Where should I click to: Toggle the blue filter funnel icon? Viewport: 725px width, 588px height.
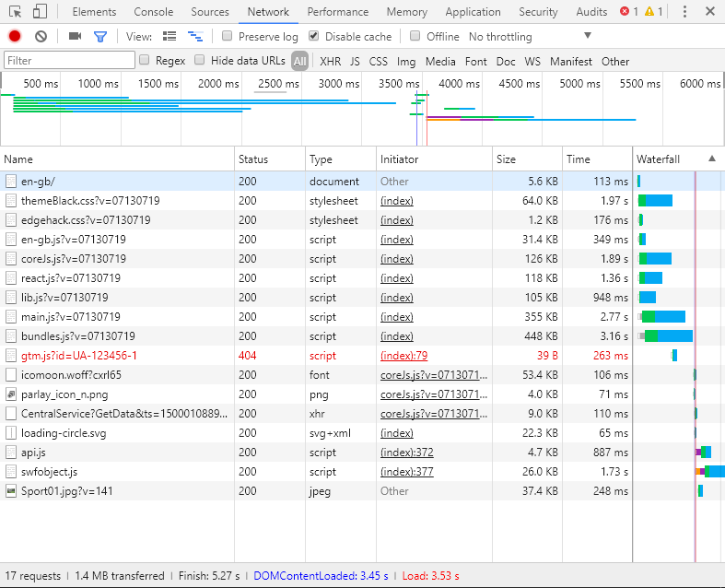click(100, 36)
